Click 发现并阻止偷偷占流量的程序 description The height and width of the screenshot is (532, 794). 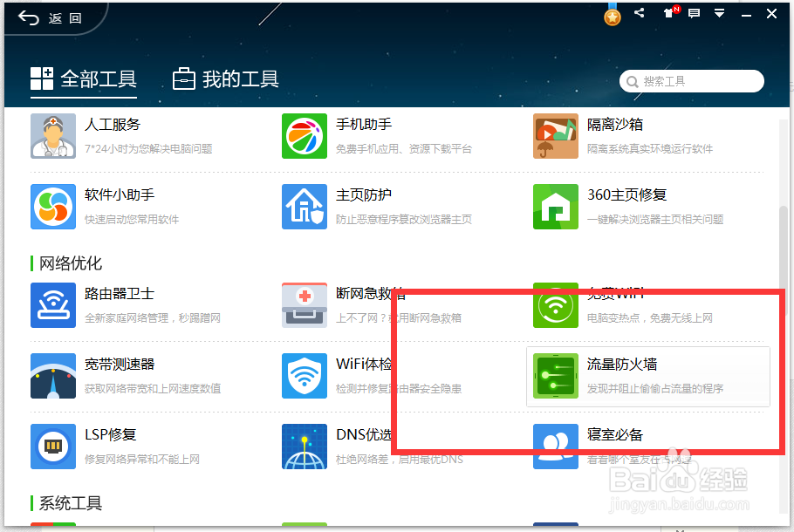(655, 389)
